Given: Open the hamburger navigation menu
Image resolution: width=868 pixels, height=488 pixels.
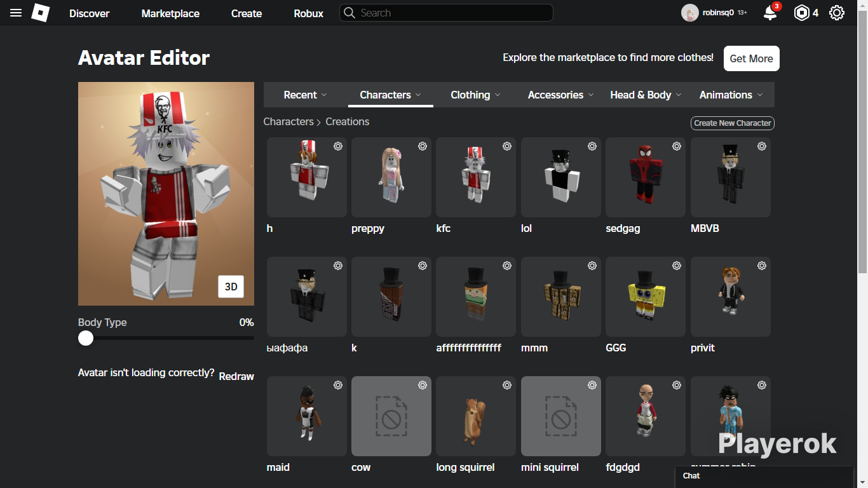Looking at the screenshot, I should coord(16,13).
